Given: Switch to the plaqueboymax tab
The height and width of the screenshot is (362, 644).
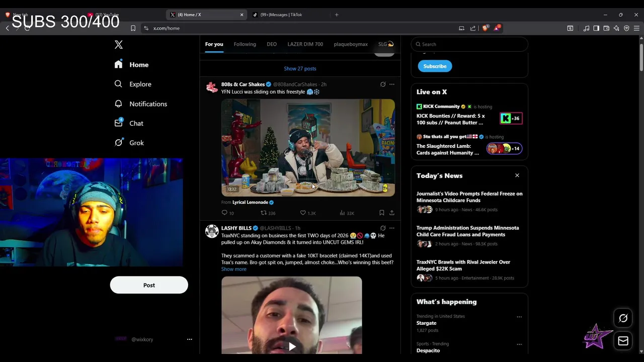Looking at the screenshot, I should click(351, 44).
